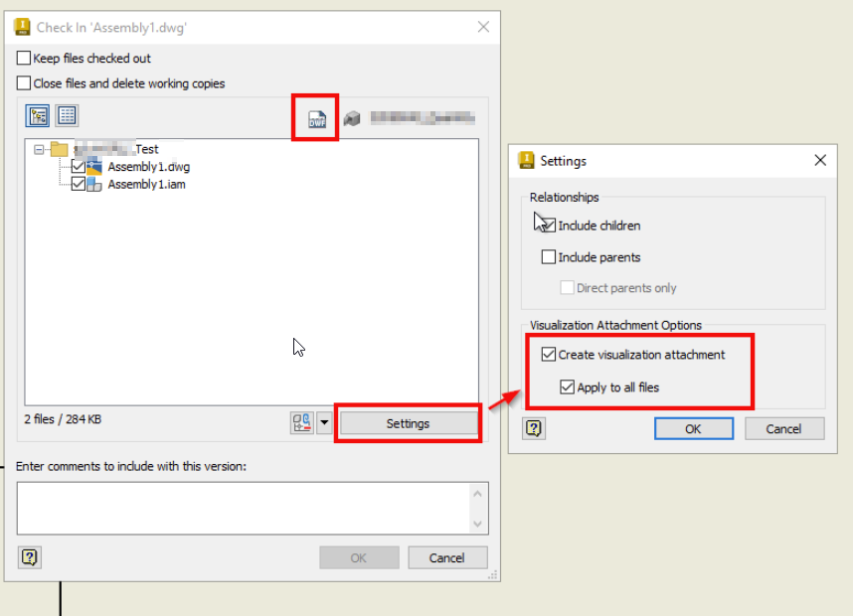Open help in Settings dialog

point(534,428)
